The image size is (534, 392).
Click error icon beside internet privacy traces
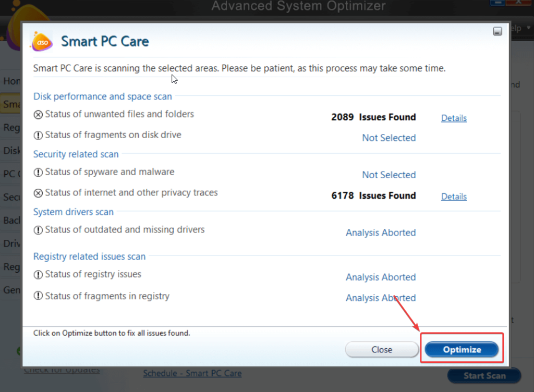38,193
